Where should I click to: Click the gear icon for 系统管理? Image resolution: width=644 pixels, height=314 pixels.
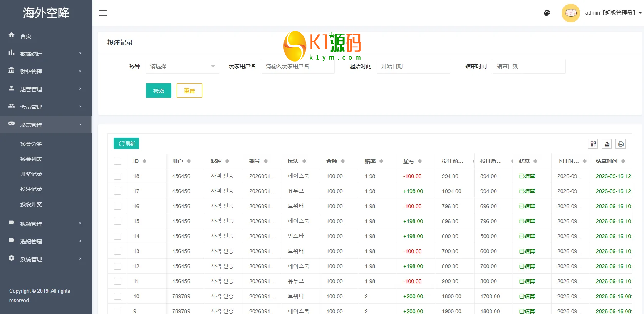click(12, 258)
